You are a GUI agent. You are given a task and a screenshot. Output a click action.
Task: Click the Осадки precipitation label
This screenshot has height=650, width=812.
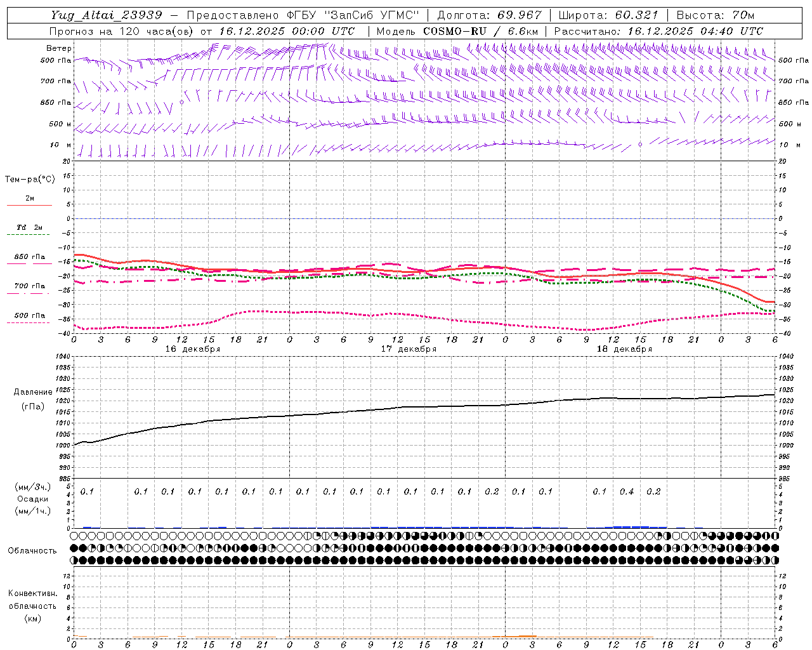coord(32,499)
